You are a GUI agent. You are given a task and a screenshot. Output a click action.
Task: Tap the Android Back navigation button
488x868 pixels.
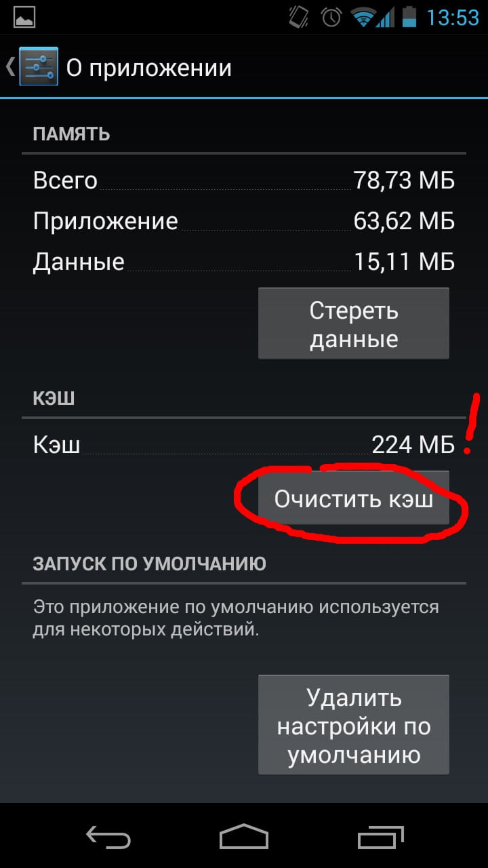[108, 836]
